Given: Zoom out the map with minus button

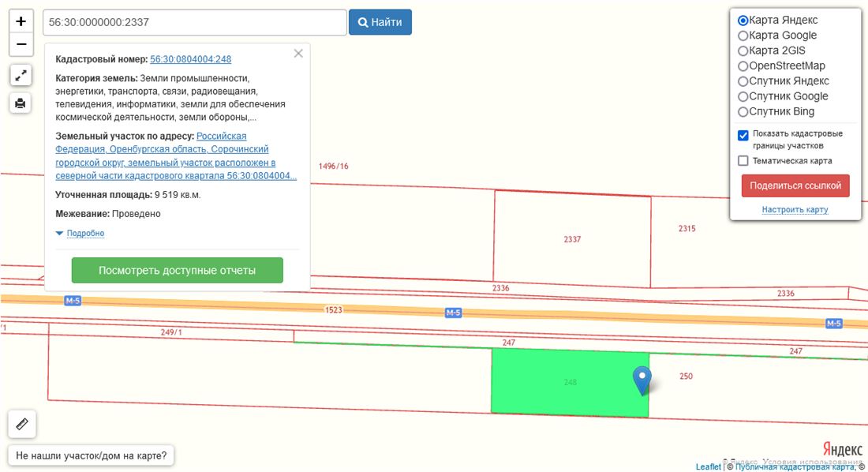Looking at the screenshot, I should click(x=21, y=44).
